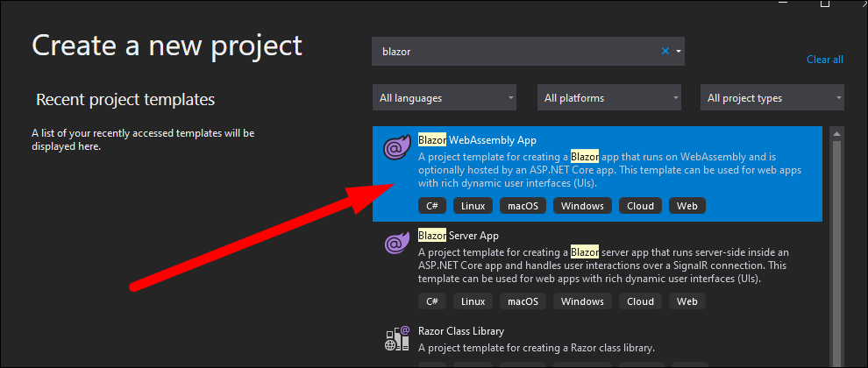Open the All project types dropdown
The image size is (868, 368).
click(772, 98)
